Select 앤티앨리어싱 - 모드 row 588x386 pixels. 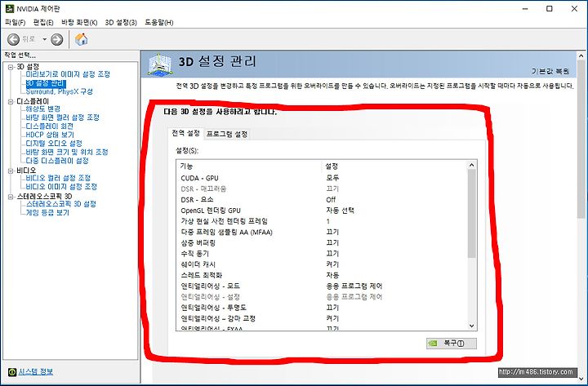pyautogui.click(x=322, y=286)
